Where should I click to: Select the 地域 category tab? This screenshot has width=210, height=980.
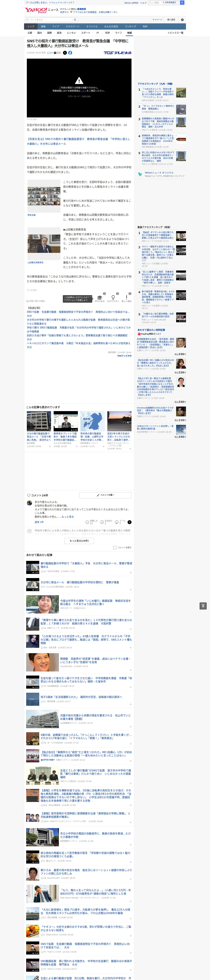click(x=129, y=33)
